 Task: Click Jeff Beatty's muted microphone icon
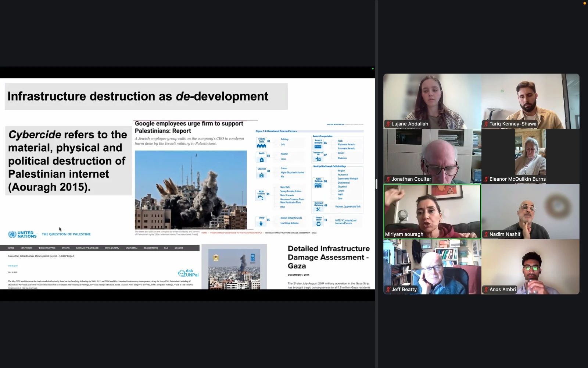pyautogui.click(x=388, y=290)
